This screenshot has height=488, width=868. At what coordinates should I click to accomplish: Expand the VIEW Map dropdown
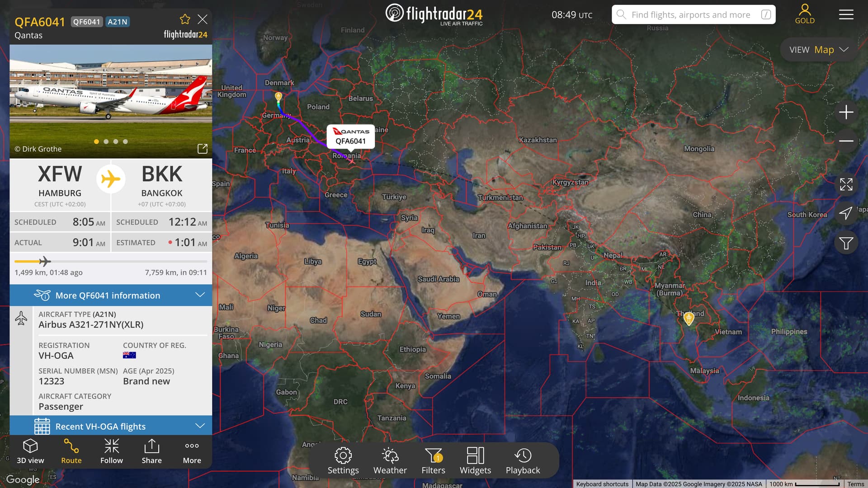[819, 50]
